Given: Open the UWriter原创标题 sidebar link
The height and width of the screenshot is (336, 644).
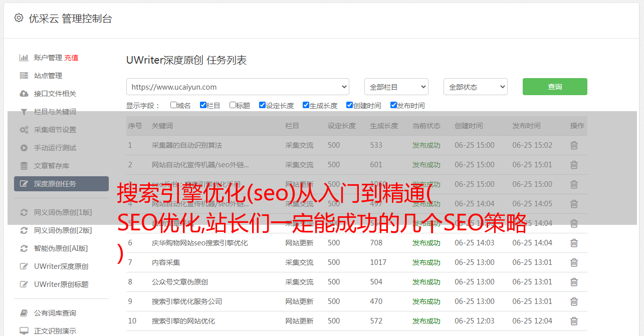Looking at the screenshot, I should (x=61, y=284).
